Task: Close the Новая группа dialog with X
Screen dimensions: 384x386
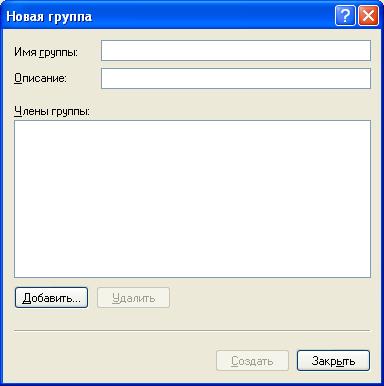Action: coord(368,16)
